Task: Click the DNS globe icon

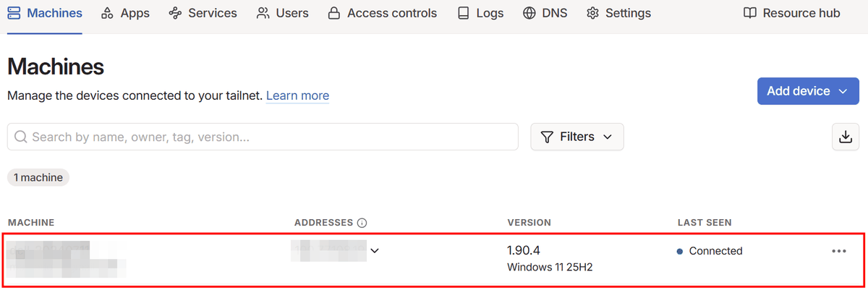Action: 529,13
